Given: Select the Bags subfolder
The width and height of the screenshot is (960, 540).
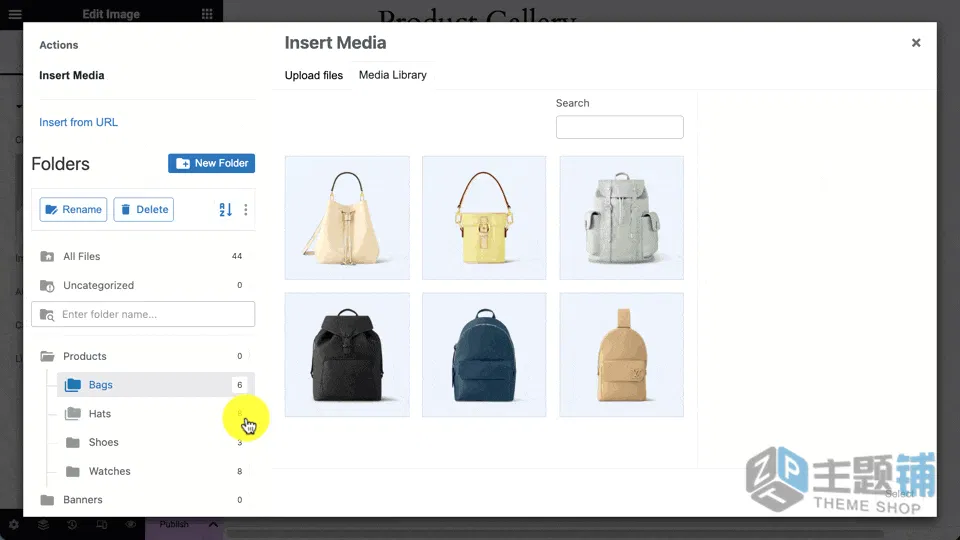Looking at the screenshot, I should tap(156, 384).
